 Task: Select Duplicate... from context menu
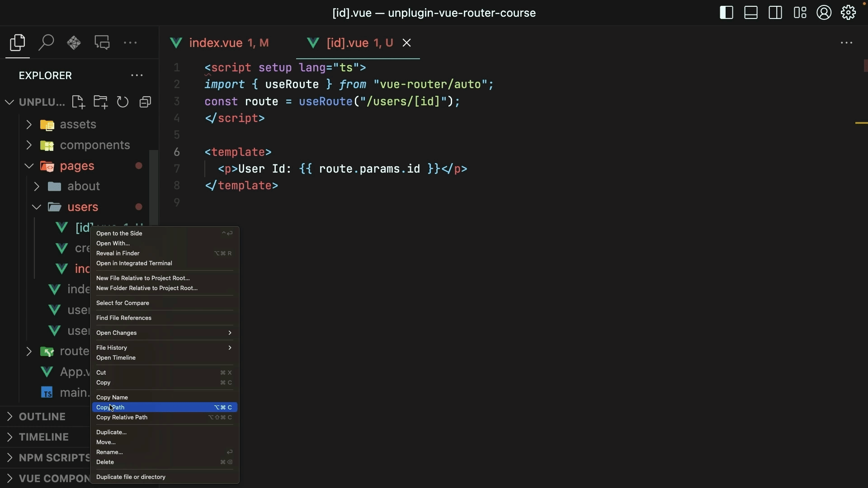point(165,432)
